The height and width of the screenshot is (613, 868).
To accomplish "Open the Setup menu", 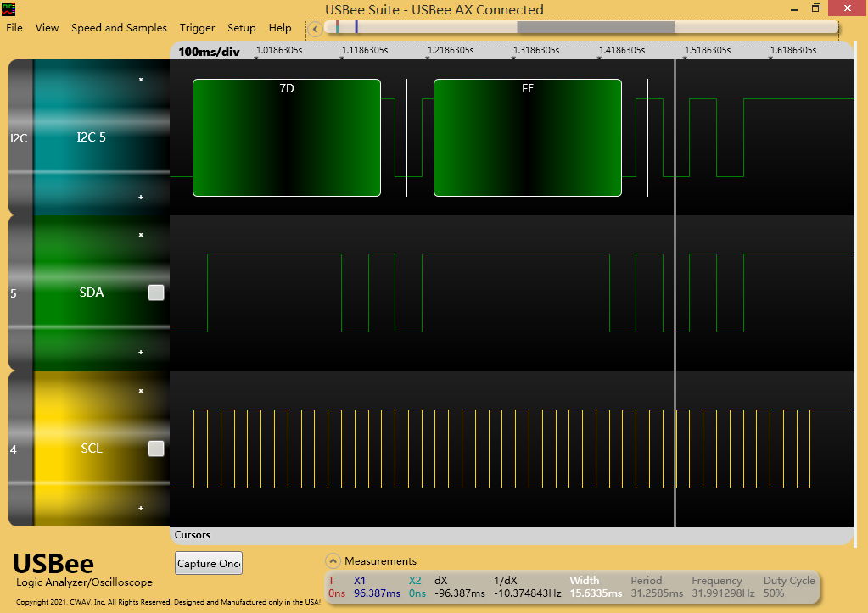I will (241, 28).
